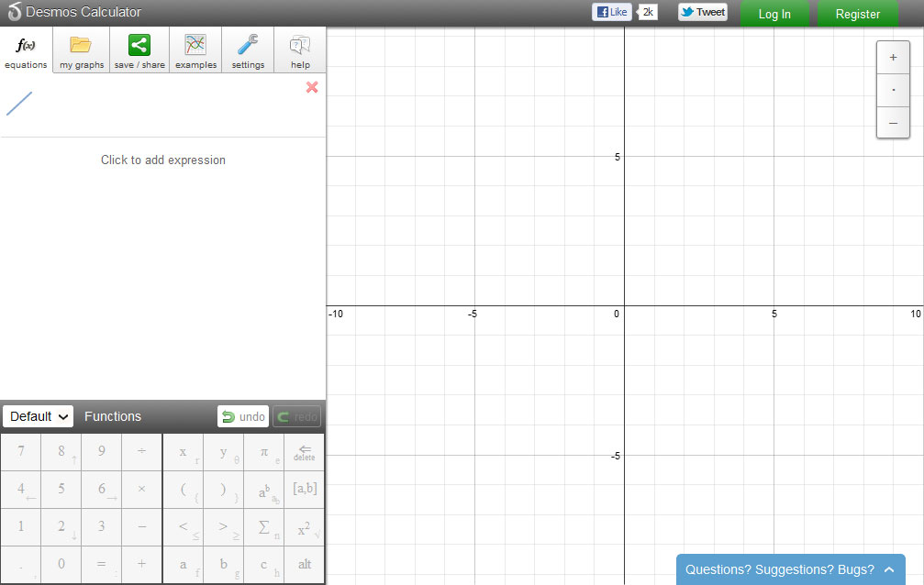
Task: Open the help icon
Action: [x=300, y=45]
